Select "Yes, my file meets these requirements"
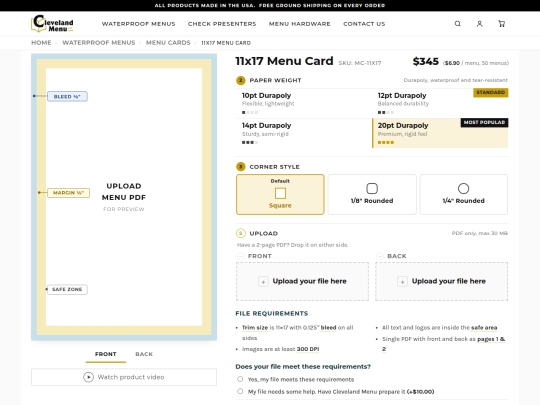Image resolution: width=540 pixels, height=405 pixels. [240, 379]
